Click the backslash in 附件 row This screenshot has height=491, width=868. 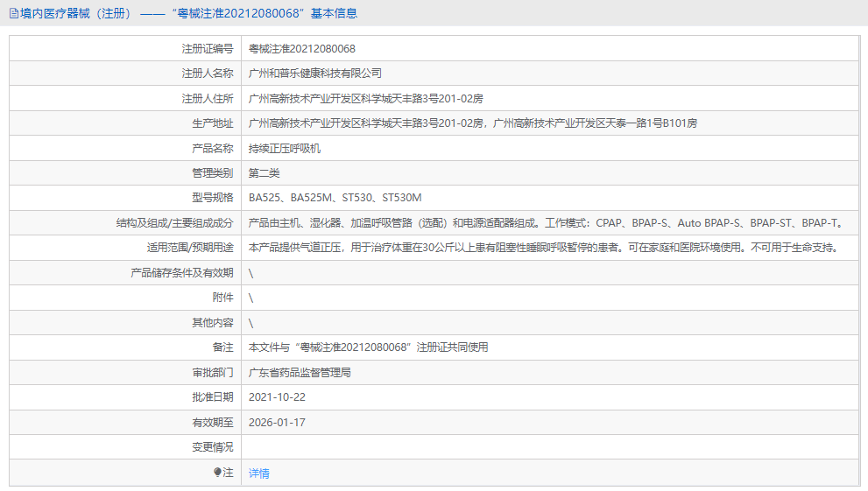coord(251,298)
